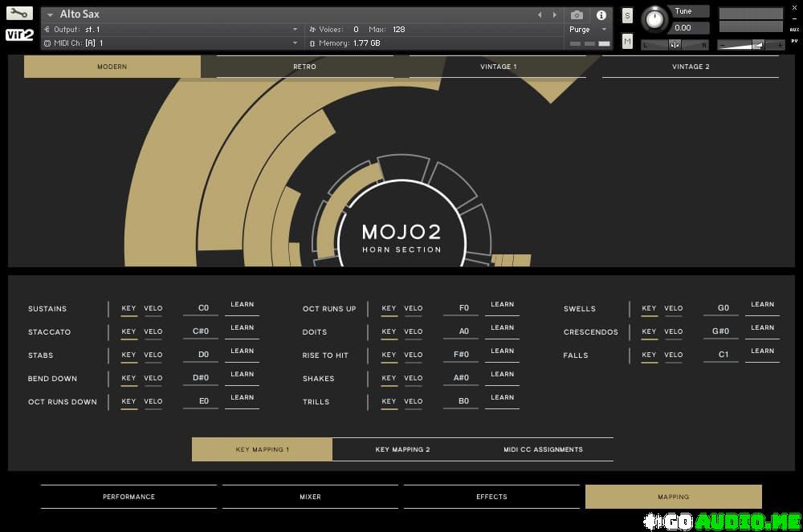The image size is (803, 532).
Task: Solo the instrument with S button
Action: click(627, 15)
